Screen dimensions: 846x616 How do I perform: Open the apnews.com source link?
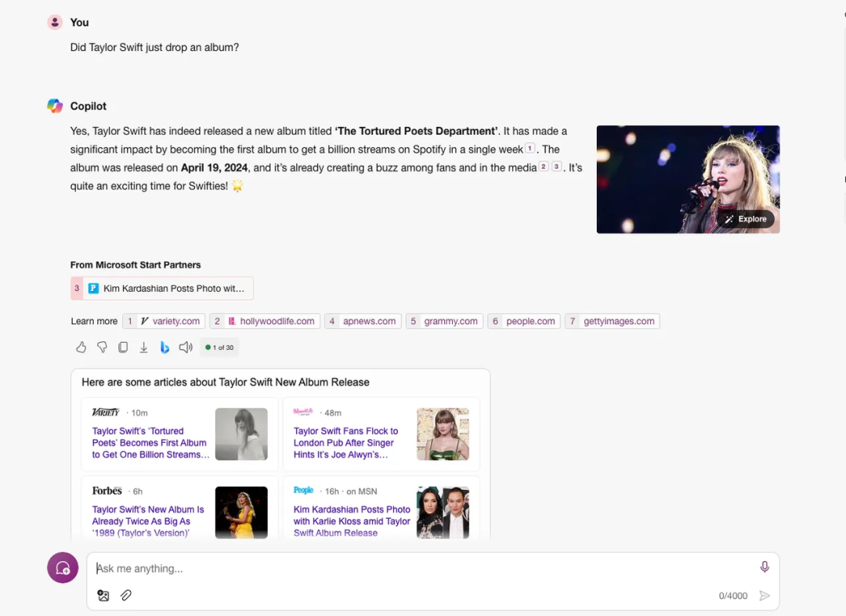tap(363, 321)
